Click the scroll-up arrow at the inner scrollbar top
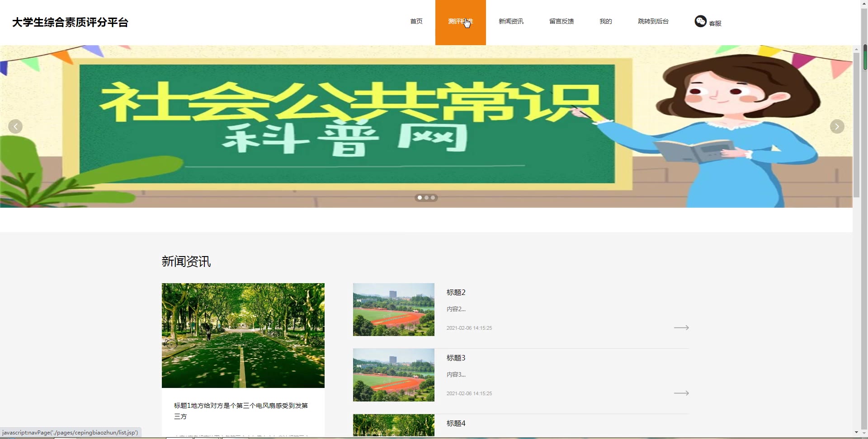The image size is (868, 439). (856, 49)
